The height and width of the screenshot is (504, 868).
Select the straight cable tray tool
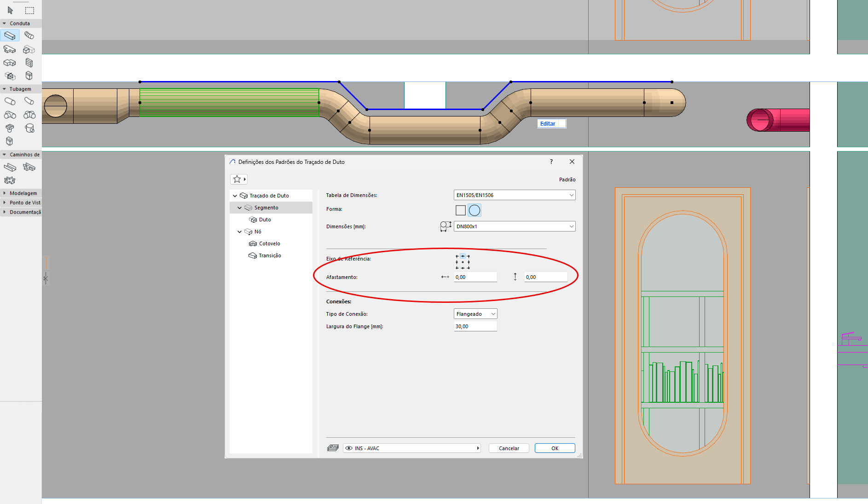(10, 167)
